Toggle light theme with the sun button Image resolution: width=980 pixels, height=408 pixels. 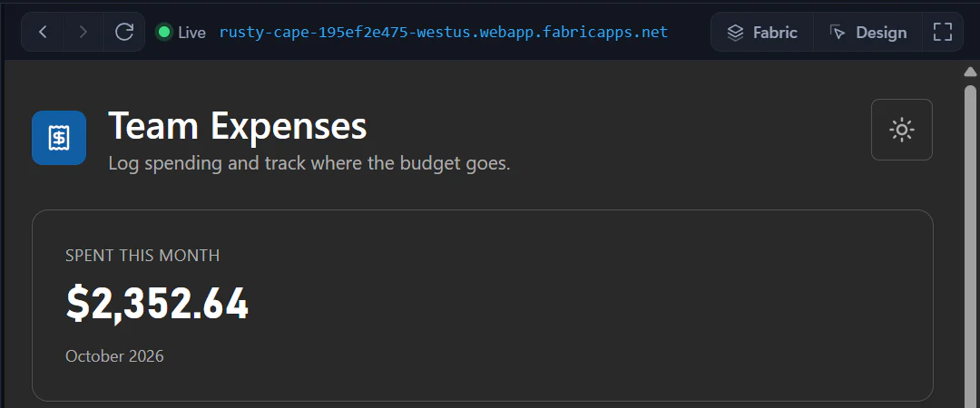[x=902, y=130]
